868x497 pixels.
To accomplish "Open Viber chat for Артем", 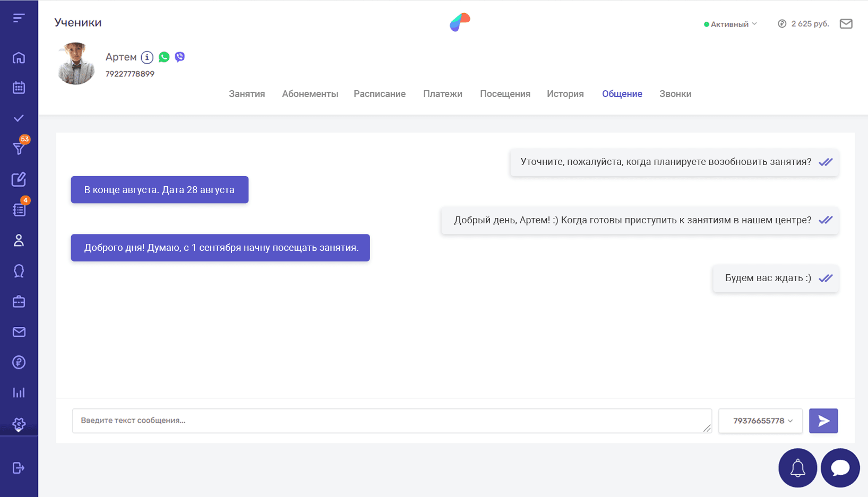I will (180, 57).
